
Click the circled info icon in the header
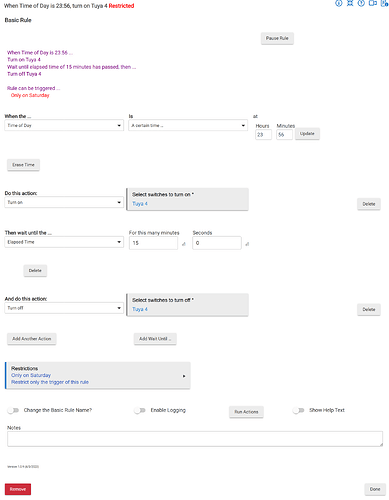(x=339, y=3)
